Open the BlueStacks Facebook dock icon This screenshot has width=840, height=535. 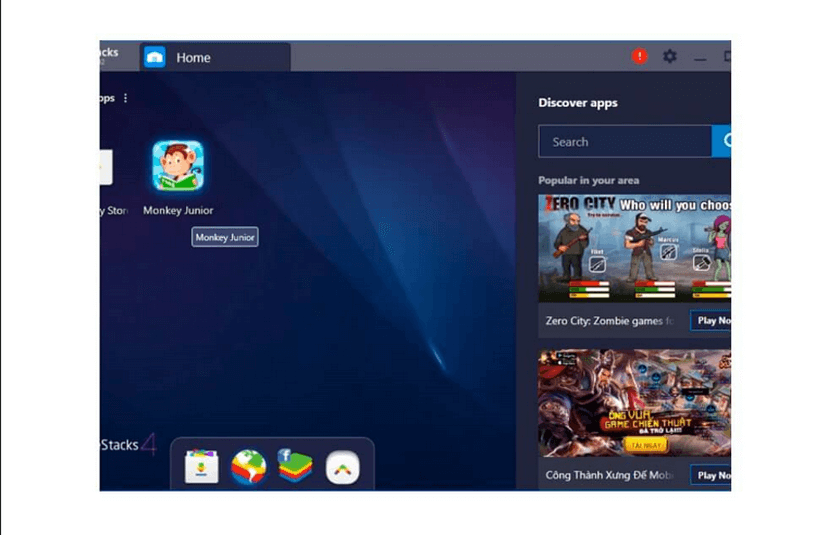click(295, 465)
